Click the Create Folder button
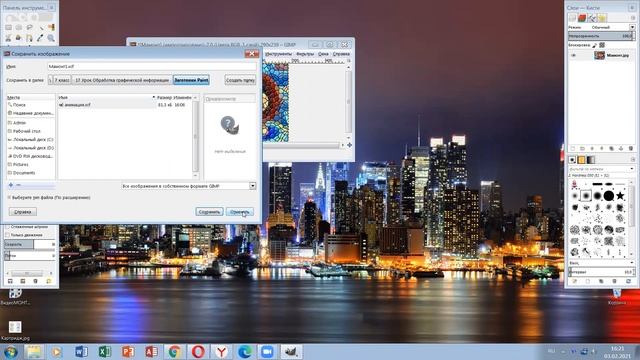This screenshot has height=360, width=640. (240, 80)
